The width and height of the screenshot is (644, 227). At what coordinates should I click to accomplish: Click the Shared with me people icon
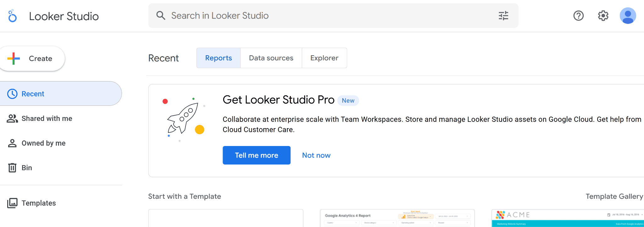coord(12,118)
